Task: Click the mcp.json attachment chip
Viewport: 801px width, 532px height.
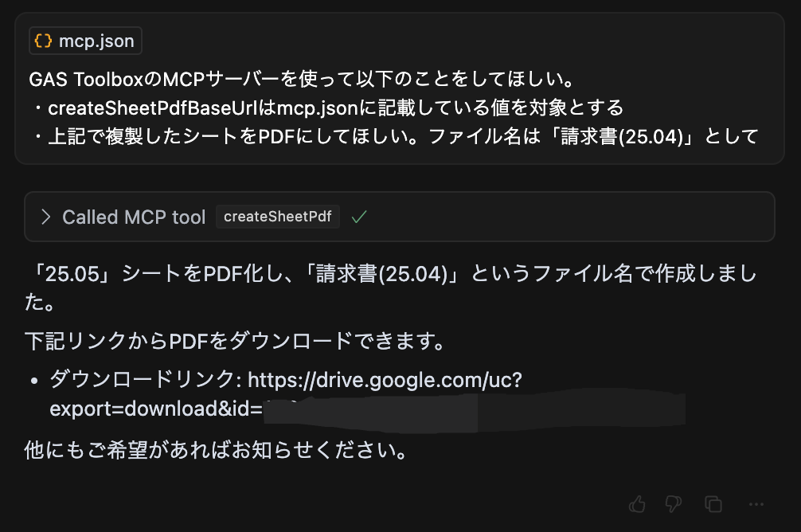Action: click(x=84, y=40)
